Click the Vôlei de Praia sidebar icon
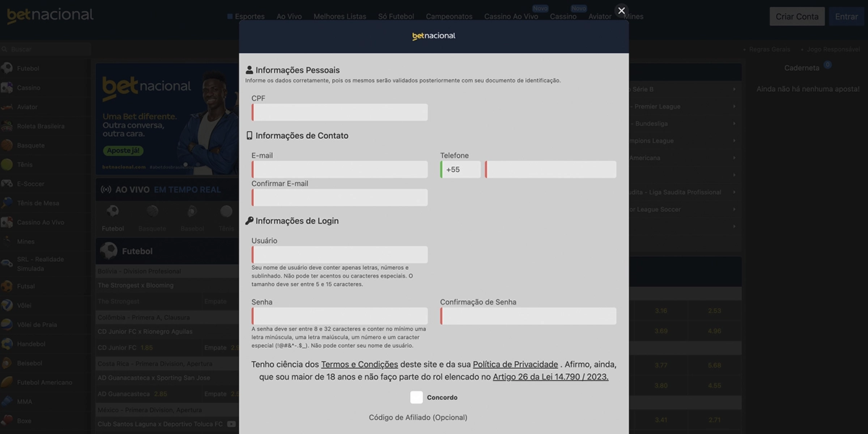868x434 pixels. pyautogui.click(x=7, y=325)
